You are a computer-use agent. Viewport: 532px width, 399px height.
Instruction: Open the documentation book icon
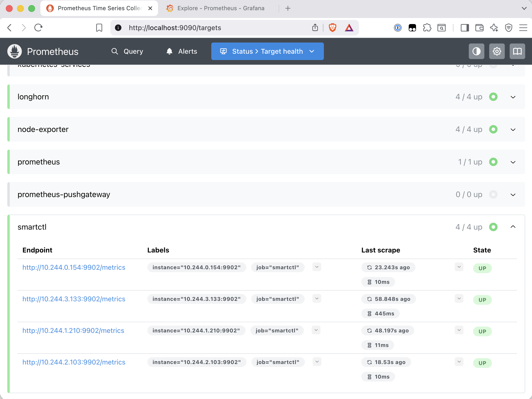[517, 51]
